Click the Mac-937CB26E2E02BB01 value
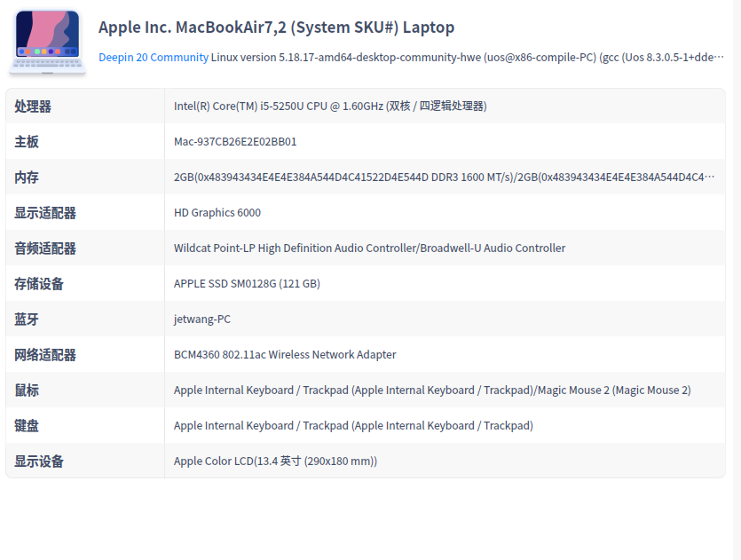Viewport: 741px width, 560px height. coord(235,142)
